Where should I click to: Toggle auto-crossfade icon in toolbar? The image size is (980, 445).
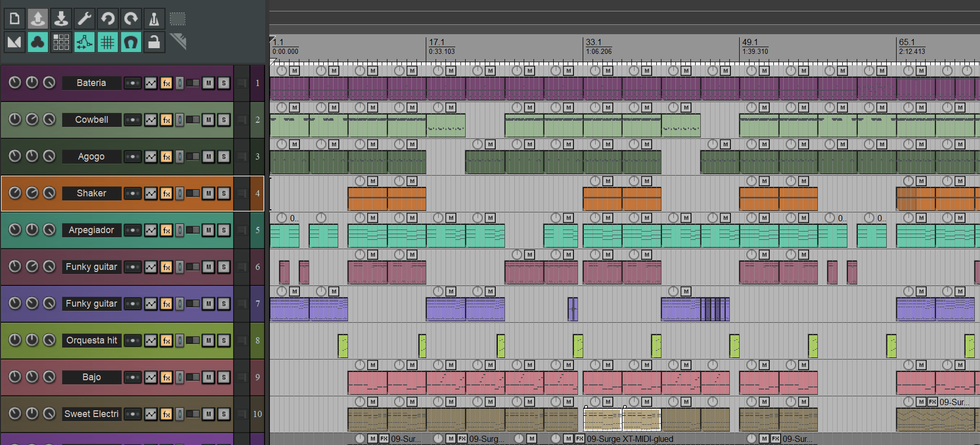click(x=15, y=42)
